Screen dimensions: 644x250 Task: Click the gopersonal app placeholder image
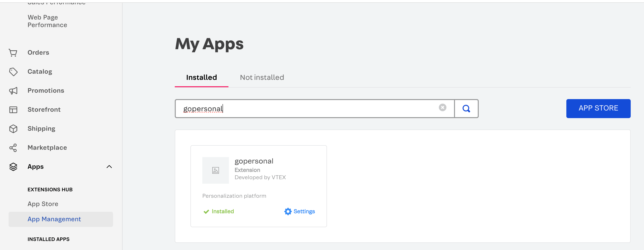216,170
